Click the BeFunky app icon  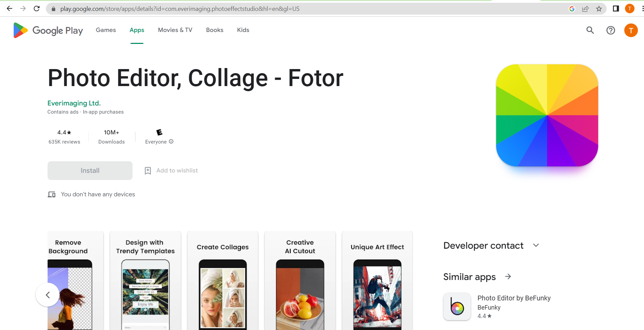(457, 307)
